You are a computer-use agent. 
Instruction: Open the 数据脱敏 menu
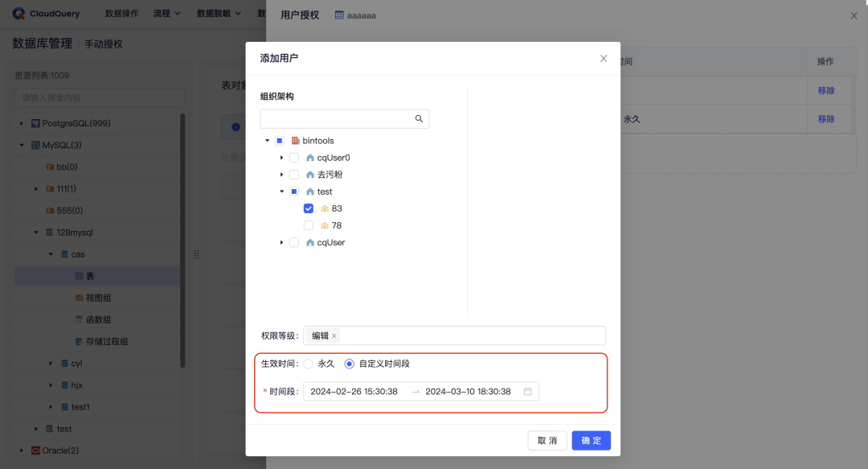coord(219,14)
